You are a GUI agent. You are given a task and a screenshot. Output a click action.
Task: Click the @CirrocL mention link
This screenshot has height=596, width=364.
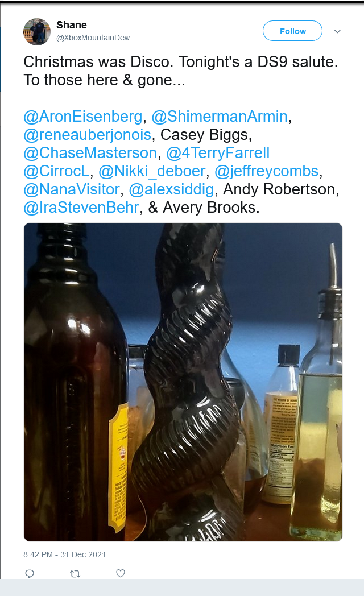tap(56, 171)
